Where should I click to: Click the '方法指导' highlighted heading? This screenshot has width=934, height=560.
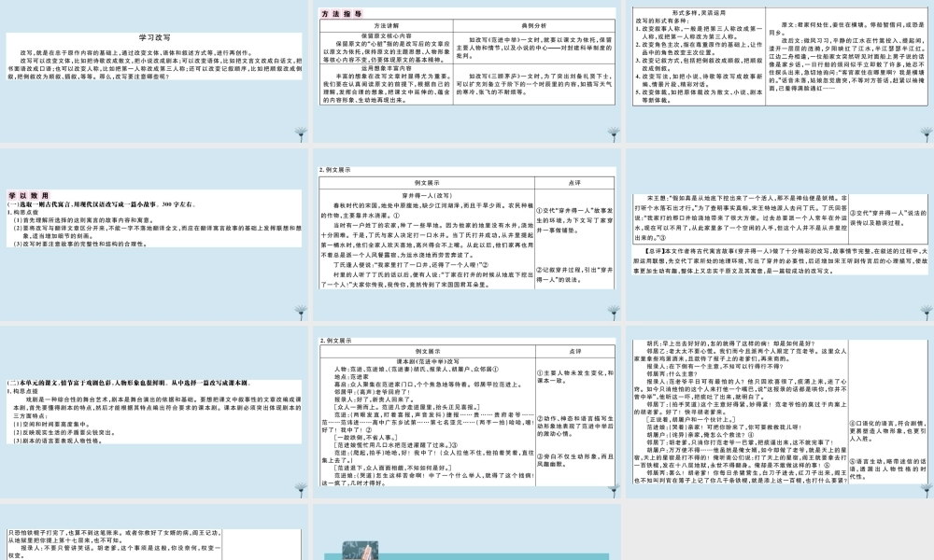(x=341, y=14)
